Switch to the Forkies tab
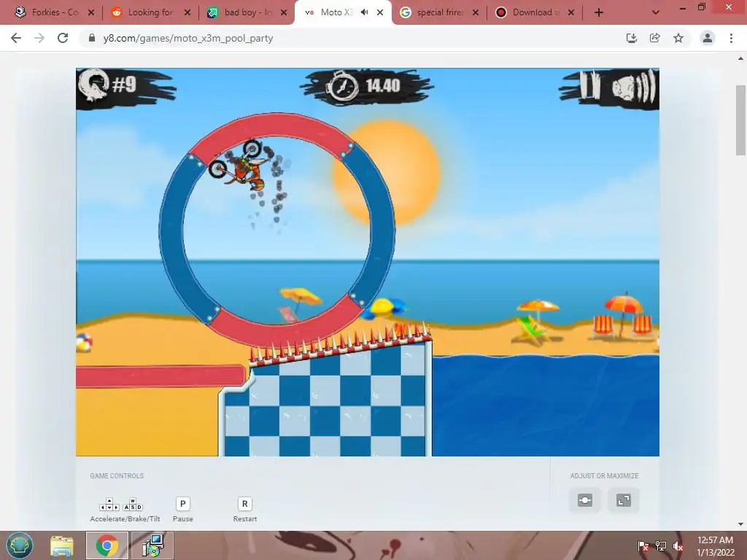The image size is (747, 560). pos(53,12)
